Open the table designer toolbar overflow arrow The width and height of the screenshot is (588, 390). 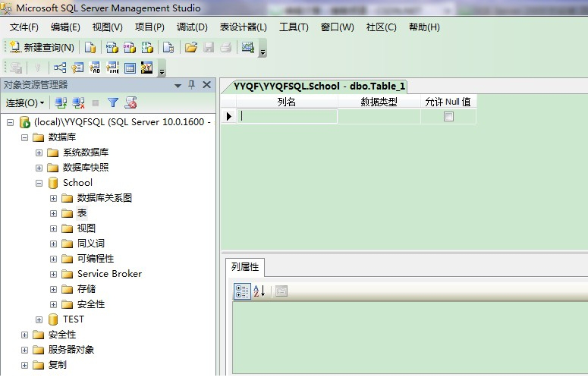pyautogui.click(x=162, y=72)
